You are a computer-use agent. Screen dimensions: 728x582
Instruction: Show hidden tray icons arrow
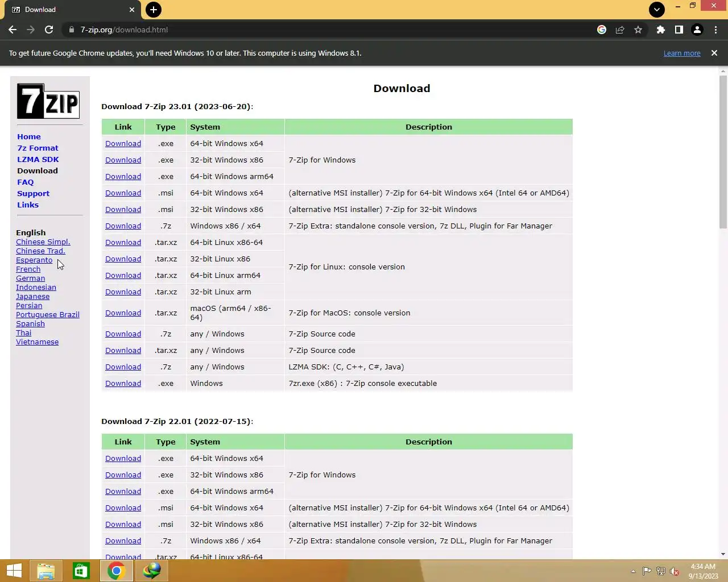[633, 571]
